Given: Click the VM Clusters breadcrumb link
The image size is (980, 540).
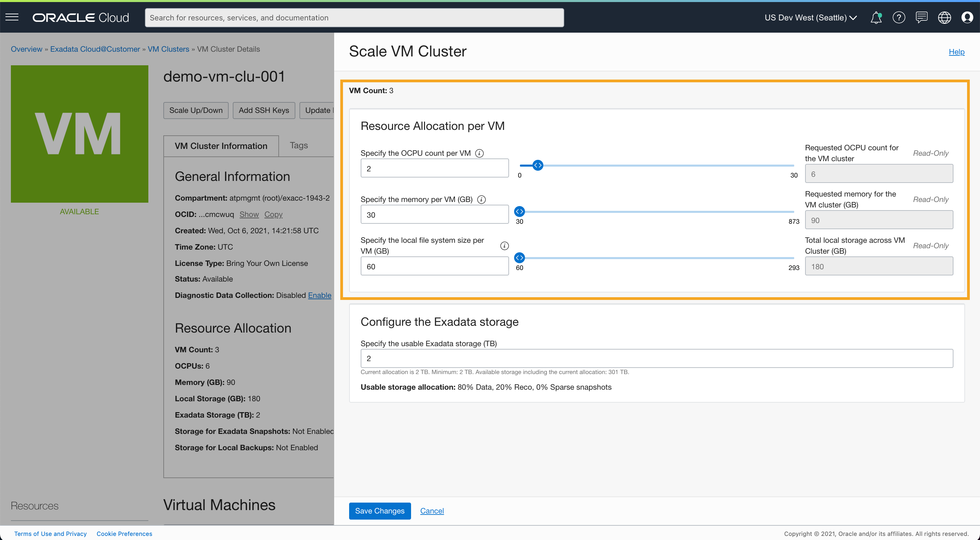Looking at the screenshot, I should coord(168,49).
